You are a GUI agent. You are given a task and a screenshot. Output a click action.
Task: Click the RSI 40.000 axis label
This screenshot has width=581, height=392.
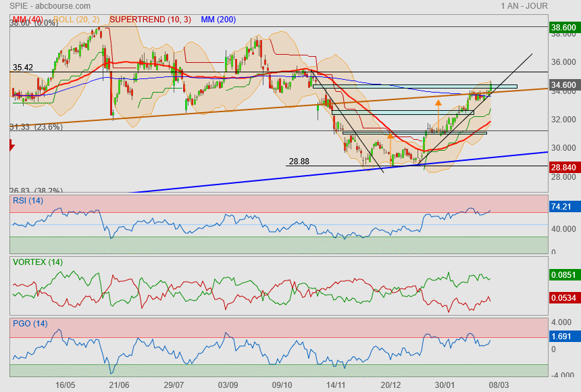click(563, 229)
